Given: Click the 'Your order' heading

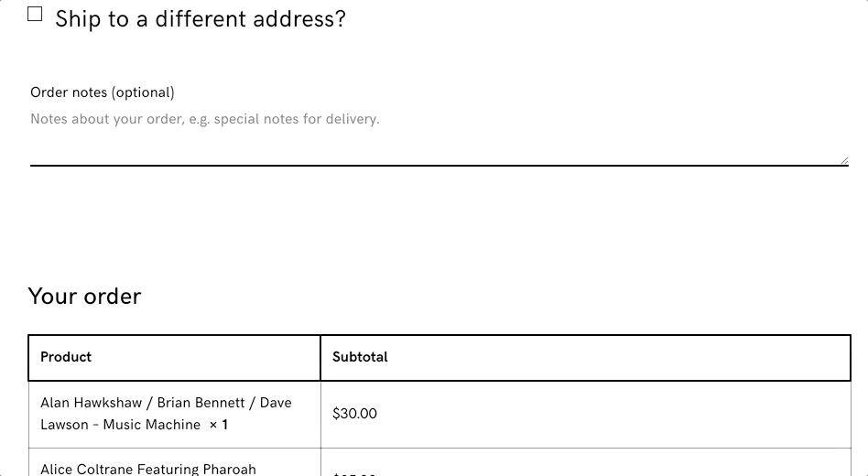Looking at the screenshot, I should click(84, 297).
